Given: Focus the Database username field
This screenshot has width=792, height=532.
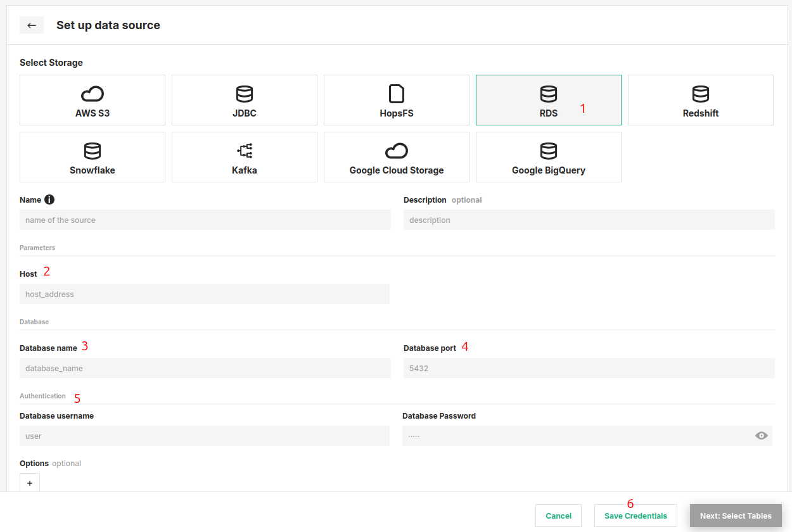Looking at the screenshot, I should [205, 436].
